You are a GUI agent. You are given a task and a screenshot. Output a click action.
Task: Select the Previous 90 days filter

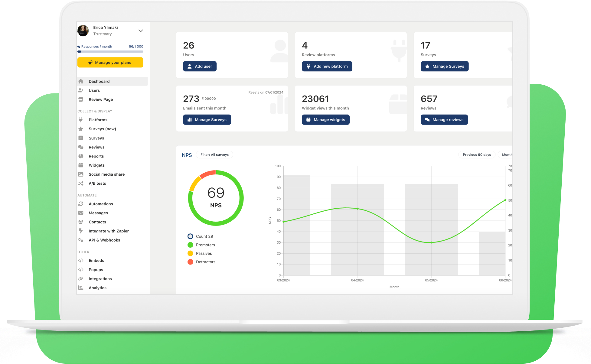tap(477, 154)
